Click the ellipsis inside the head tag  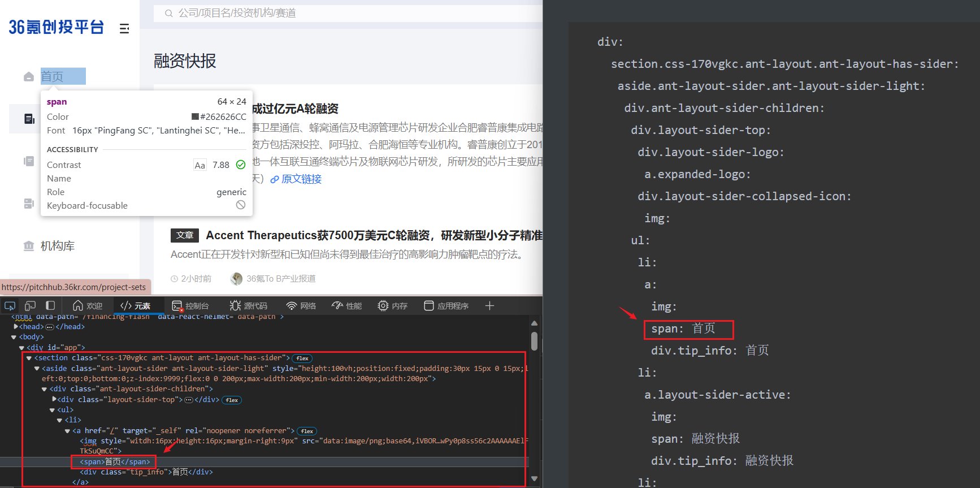click(50, 327)
